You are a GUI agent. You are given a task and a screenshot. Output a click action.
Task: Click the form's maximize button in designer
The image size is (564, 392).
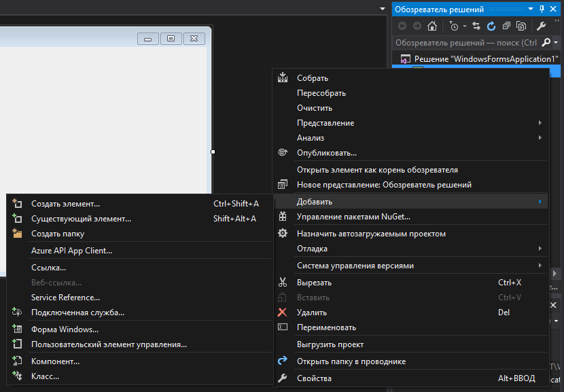pyautogui.click(x=171, y=39)
